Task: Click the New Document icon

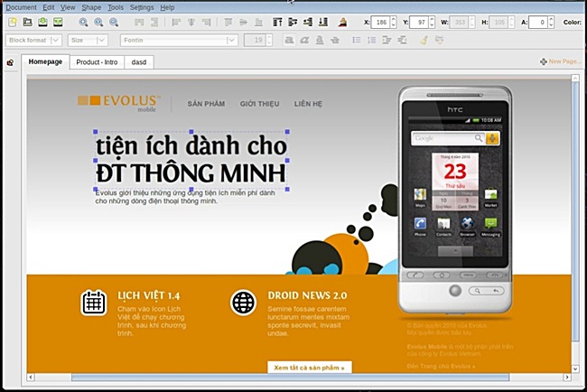Action: tap(14, 22)
